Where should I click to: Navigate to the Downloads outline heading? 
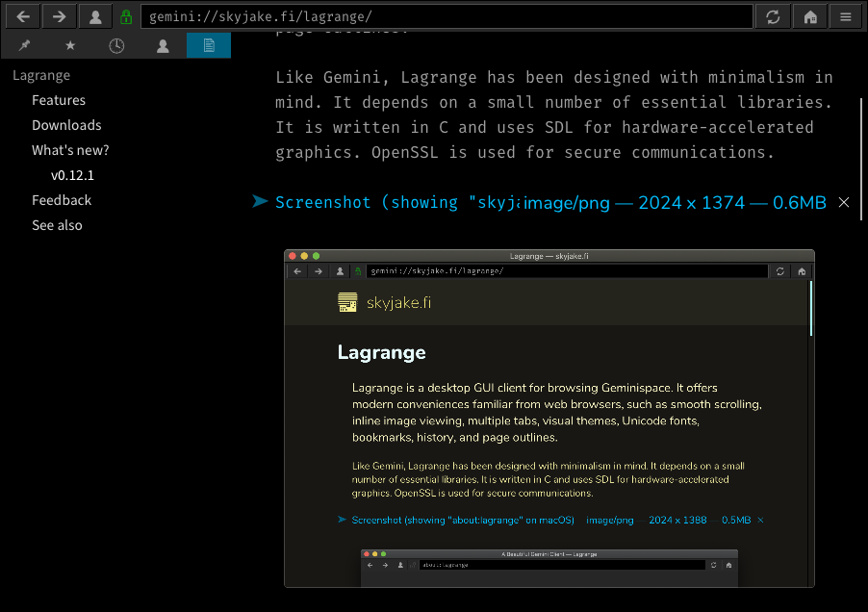pos(66,125)
